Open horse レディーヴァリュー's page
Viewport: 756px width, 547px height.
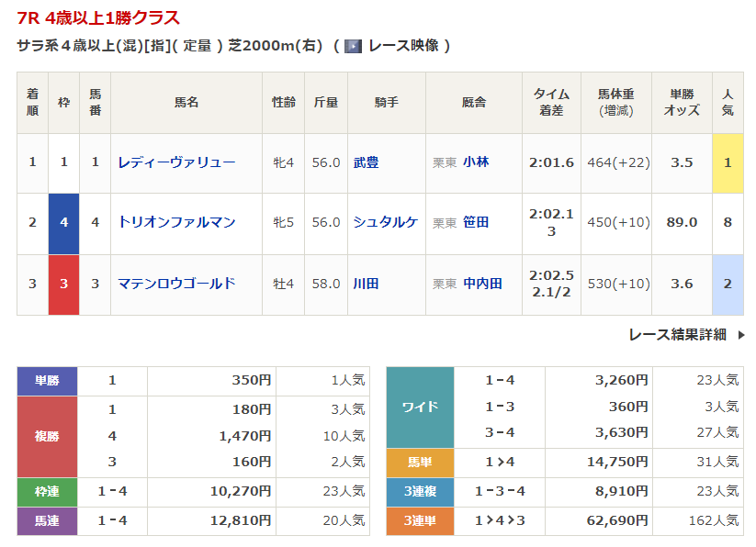click(176, 162)
